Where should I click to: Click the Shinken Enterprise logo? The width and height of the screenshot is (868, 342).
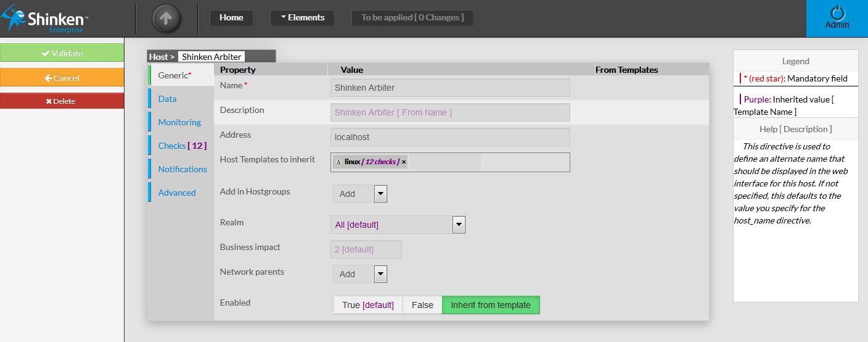click(44, 19)
